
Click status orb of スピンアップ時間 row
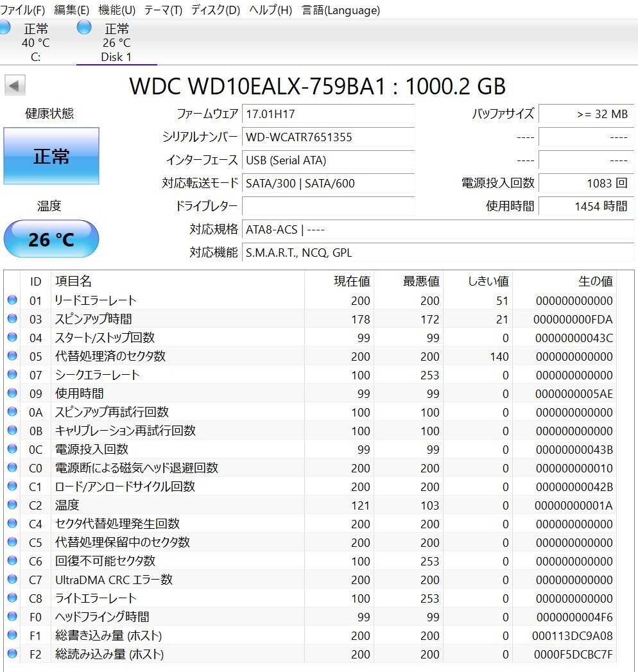coord(12,318)
